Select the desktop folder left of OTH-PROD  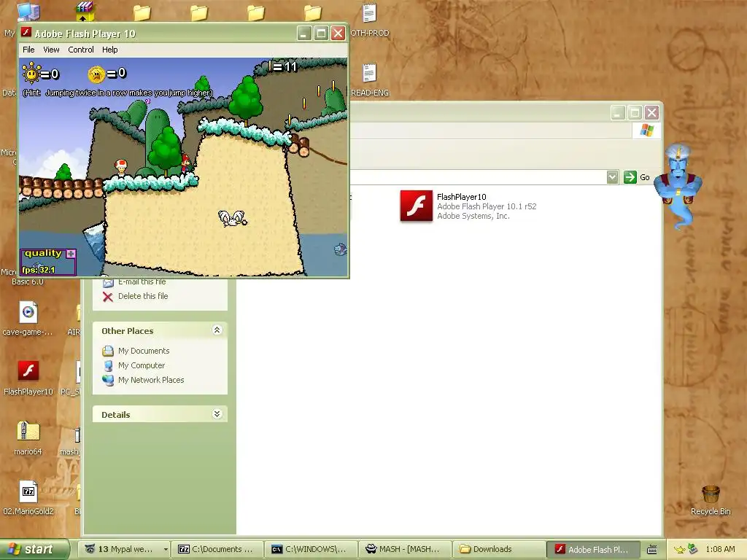tap(313, 12)
